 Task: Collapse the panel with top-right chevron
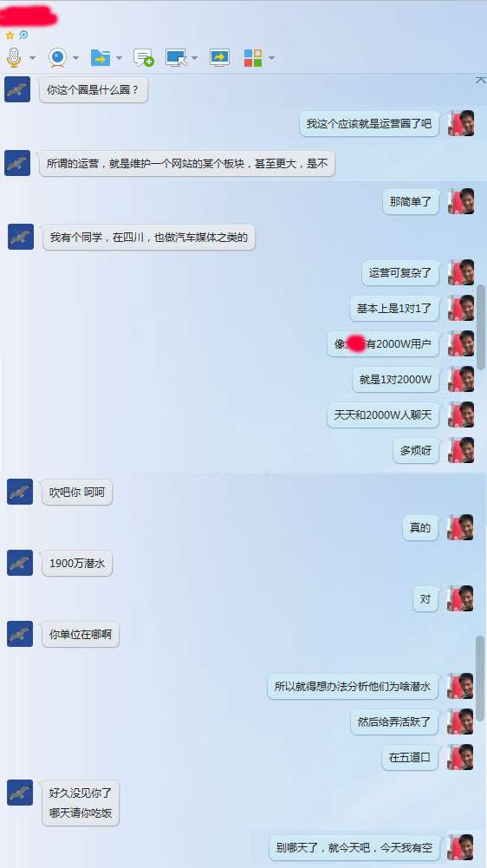coord(480,81)
